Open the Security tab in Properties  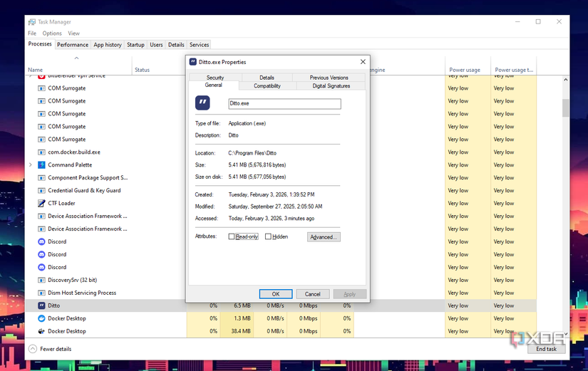[x=215, y=78]
